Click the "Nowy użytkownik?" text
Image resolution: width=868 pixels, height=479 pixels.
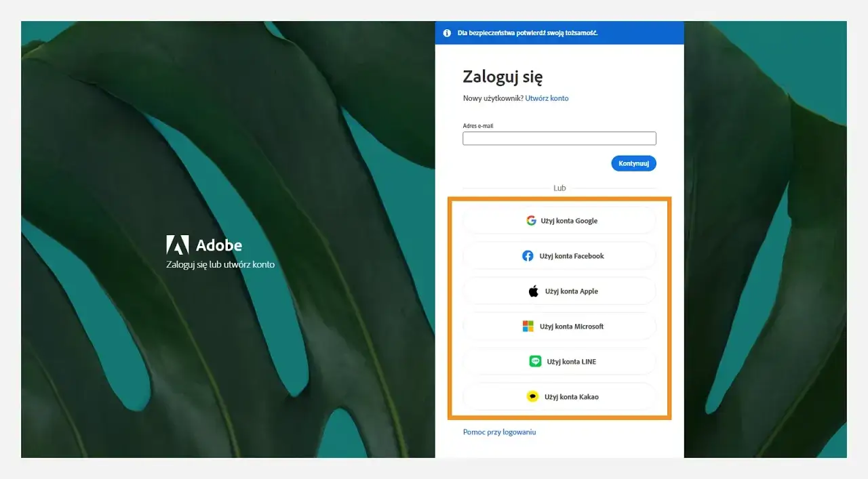[x=493, y=98]
